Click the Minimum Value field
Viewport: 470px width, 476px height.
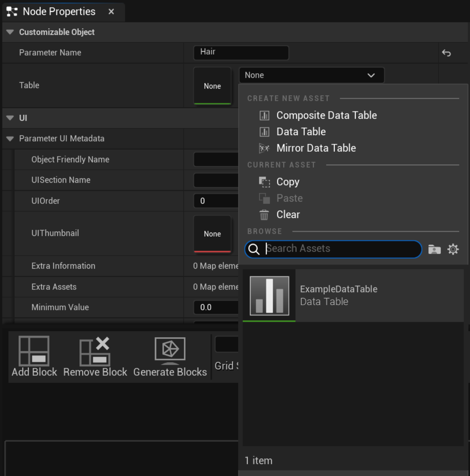(x=216, y=307)
